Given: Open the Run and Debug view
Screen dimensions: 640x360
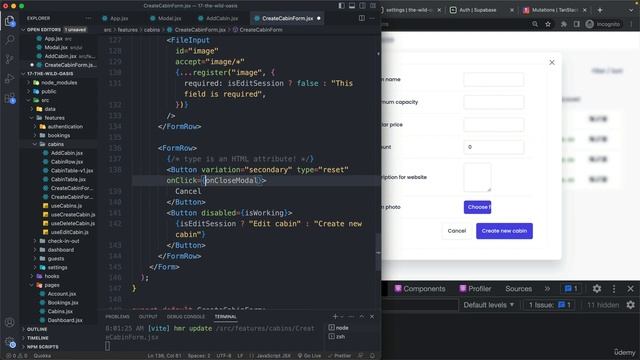Looking at the screenshot, I should pos(9,78).
